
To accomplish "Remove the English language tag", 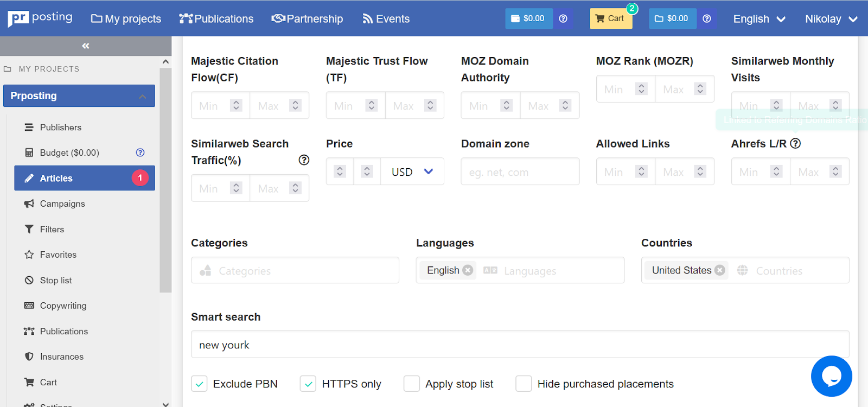I will coord(468,270).
